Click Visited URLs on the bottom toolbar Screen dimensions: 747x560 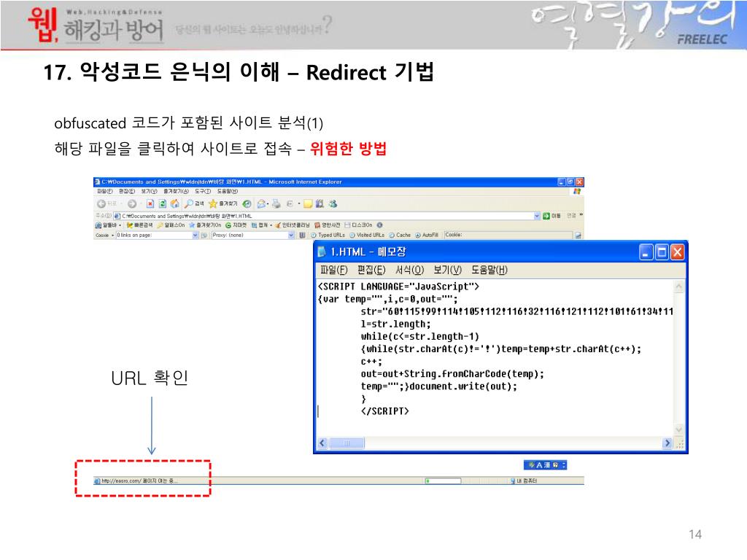tap(367, 235)
